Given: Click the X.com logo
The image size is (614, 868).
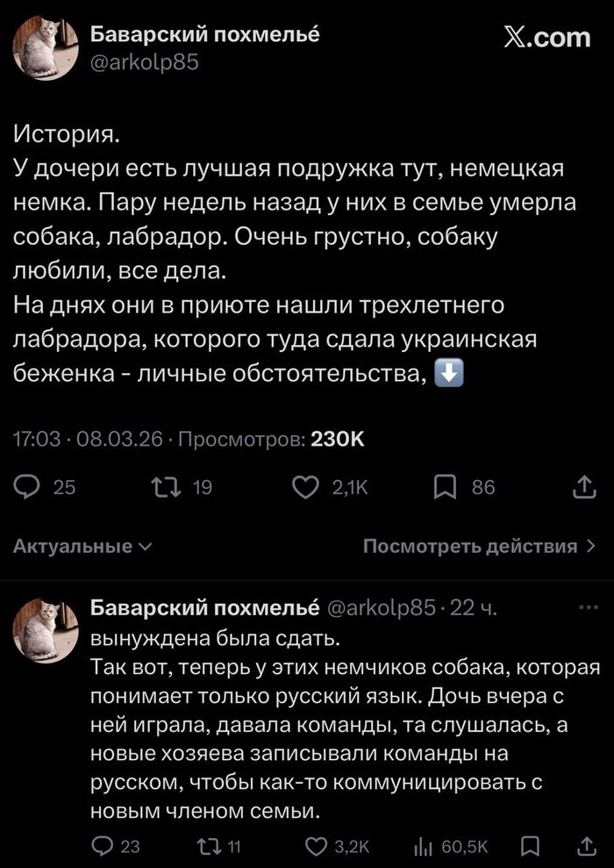Looking at the screenshot, I should click(547, 37).
